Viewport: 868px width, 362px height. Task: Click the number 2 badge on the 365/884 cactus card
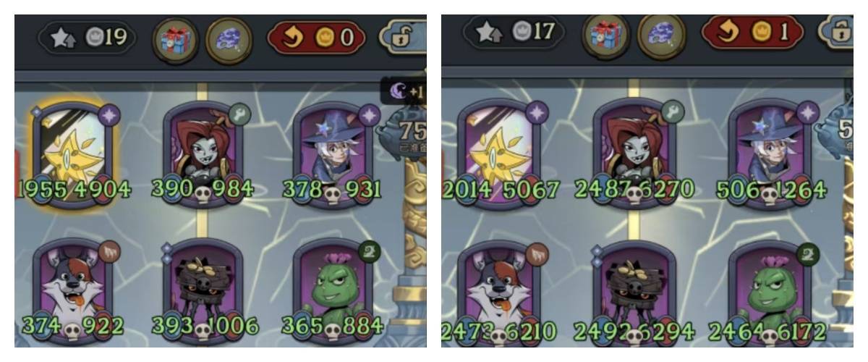[x=368, y=252]
